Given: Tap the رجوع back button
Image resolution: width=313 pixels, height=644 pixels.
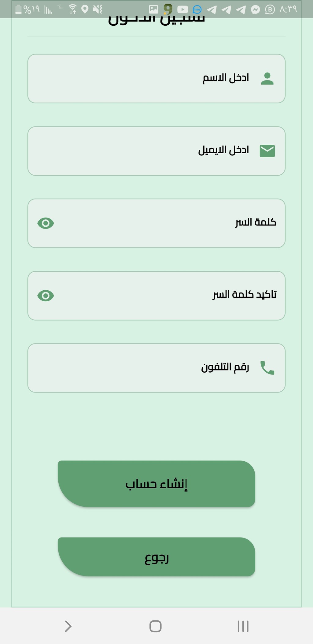Looking at the screenshot, I should tap(156, 557).
